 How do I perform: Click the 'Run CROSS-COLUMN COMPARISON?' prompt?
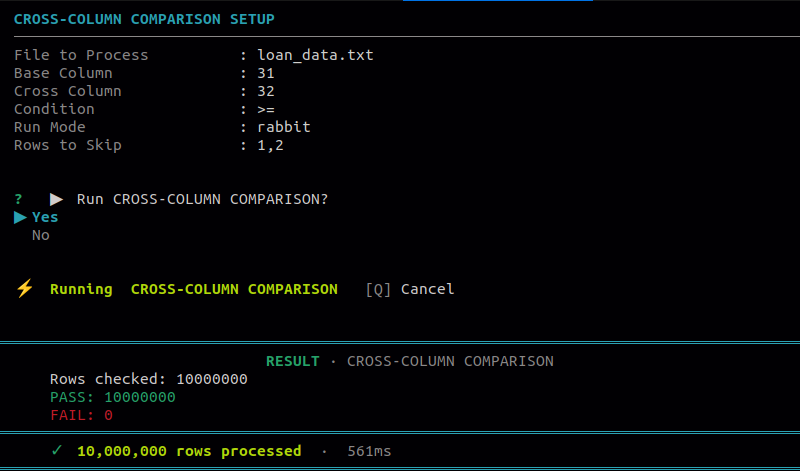203,200
